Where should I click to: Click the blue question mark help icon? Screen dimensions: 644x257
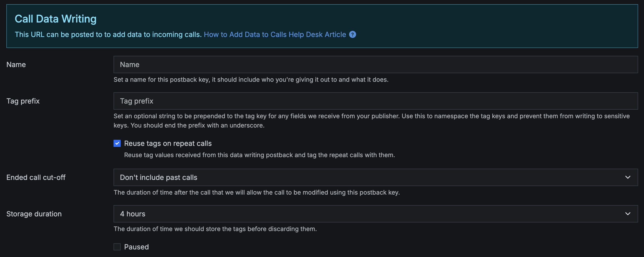pyautogui.click(x=353, y=35)
